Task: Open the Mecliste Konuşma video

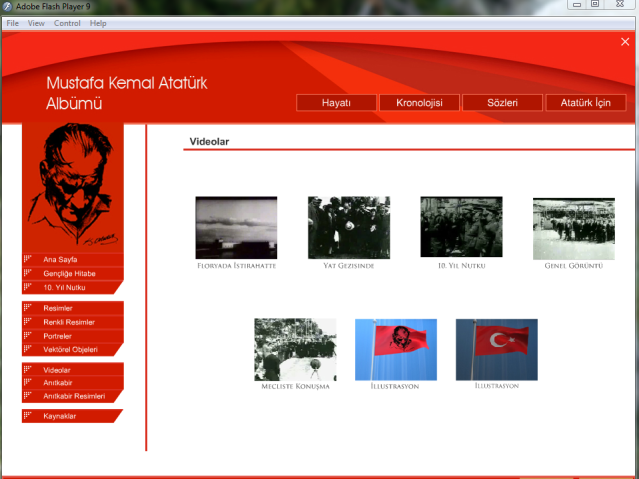Action: [294, 349]
